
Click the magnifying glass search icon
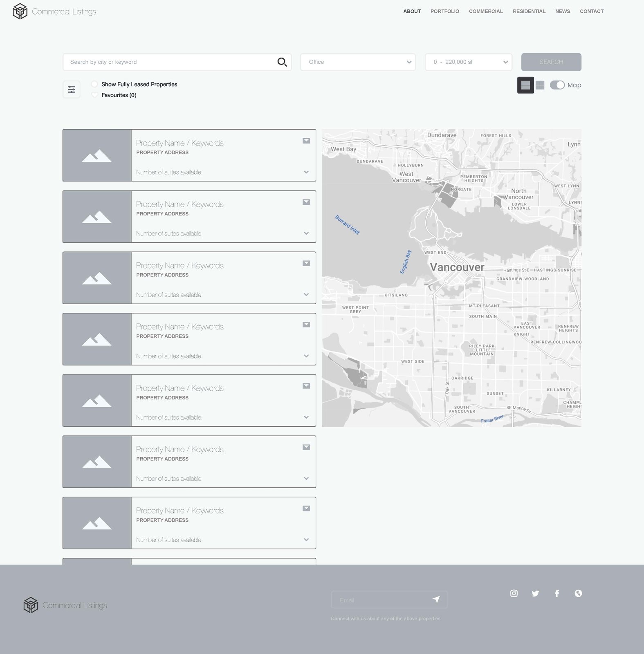point(282,62)
